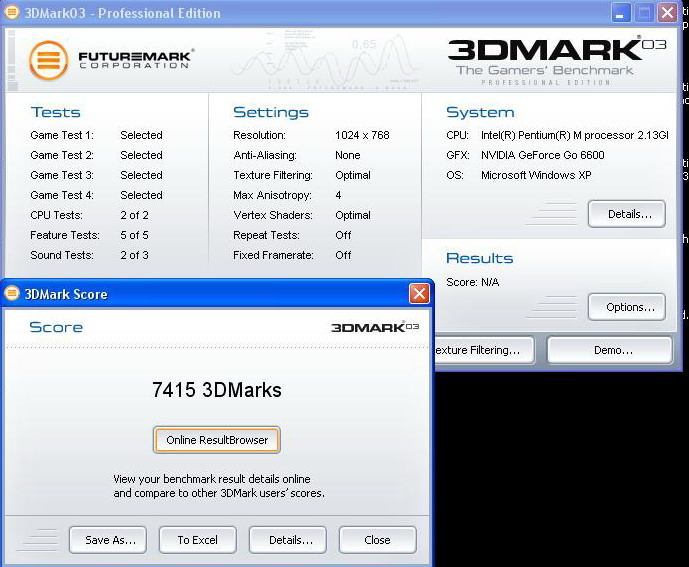
Task: Click 'Game Test 3:' label
Action: point(62,175)
